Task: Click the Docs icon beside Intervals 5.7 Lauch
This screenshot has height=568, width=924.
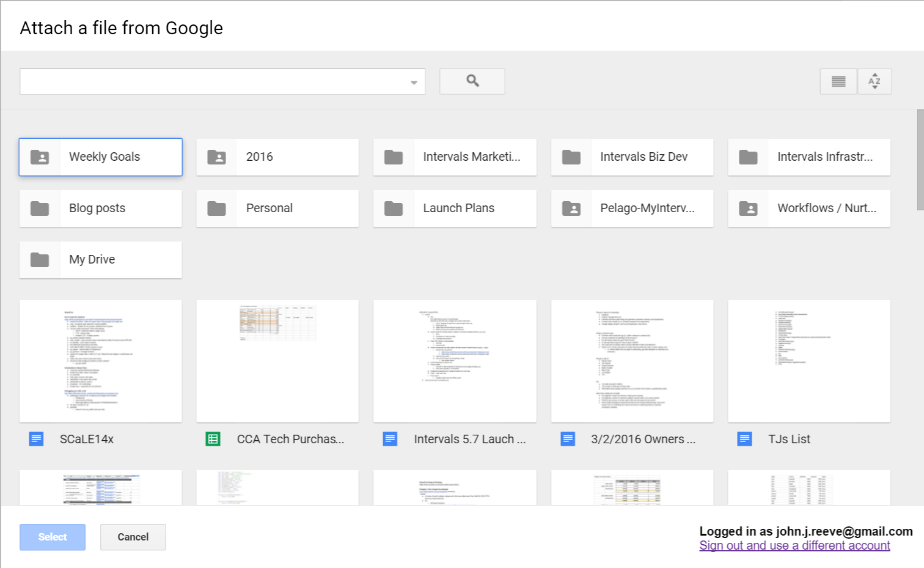Action: [390, 439]
